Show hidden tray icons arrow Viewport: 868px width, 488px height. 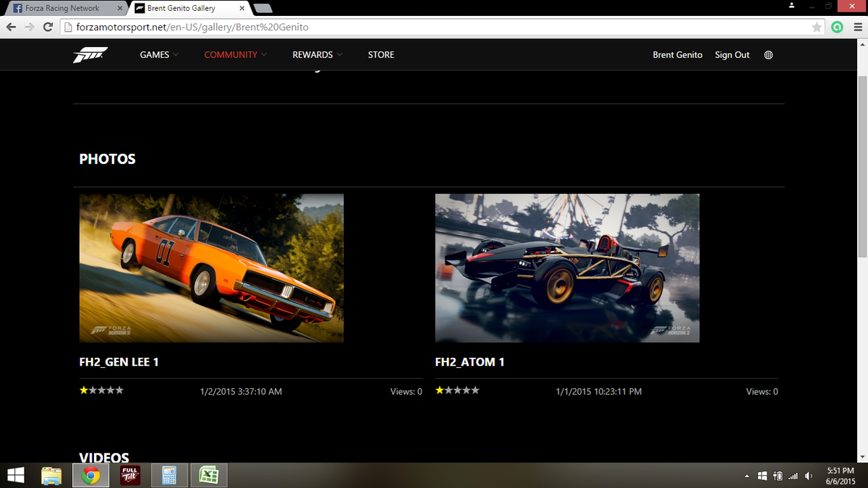click(746, 476)
